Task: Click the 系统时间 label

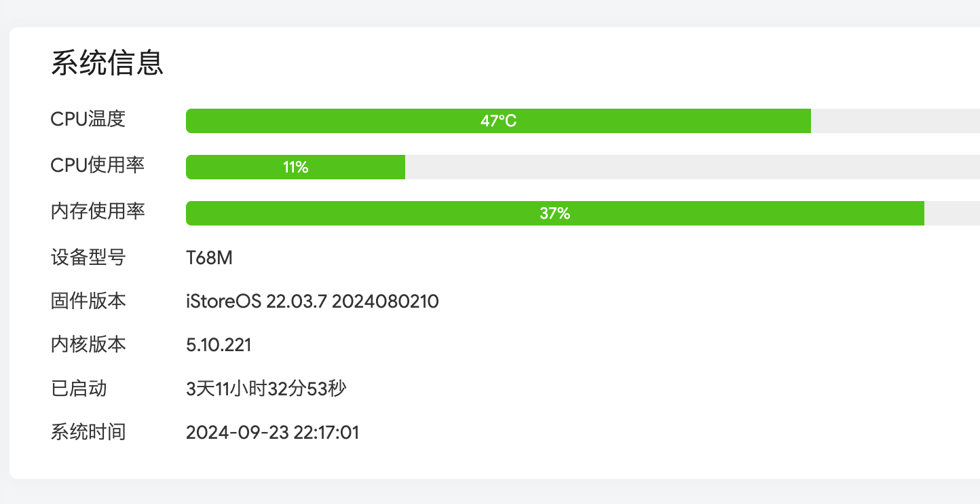Action: point(88,432)
